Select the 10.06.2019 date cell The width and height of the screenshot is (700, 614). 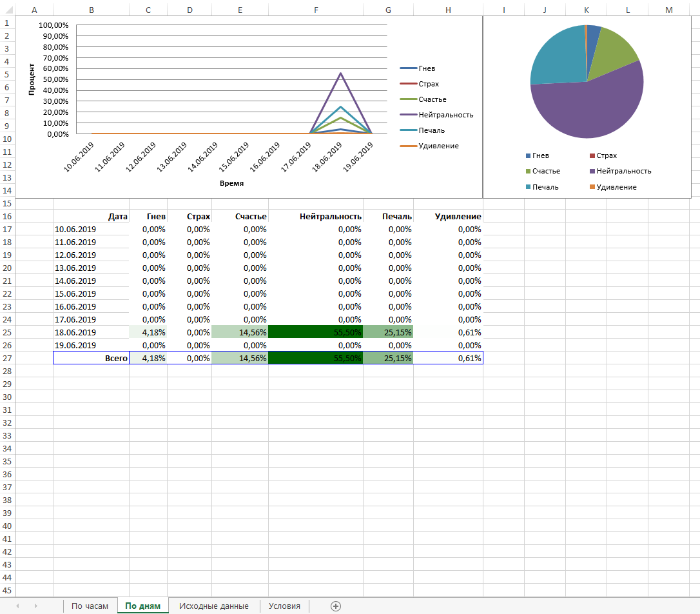coord(91,230)
